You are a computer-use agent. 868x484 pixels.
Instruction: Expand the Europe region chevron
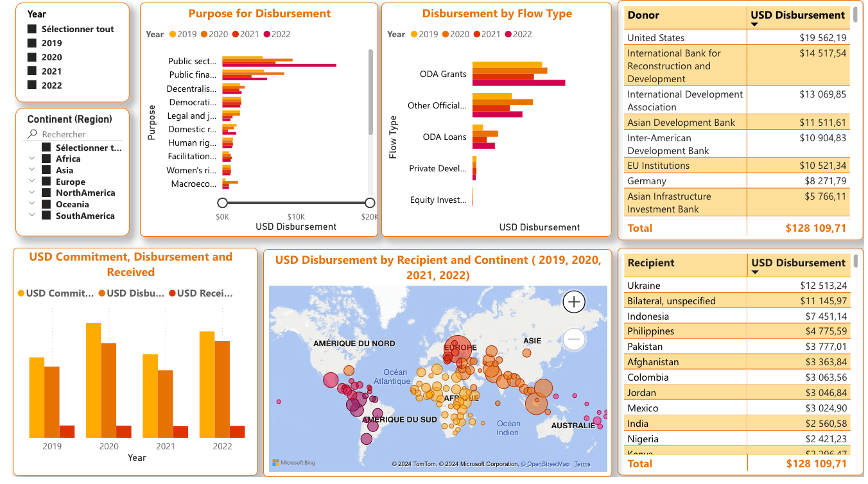32,182
